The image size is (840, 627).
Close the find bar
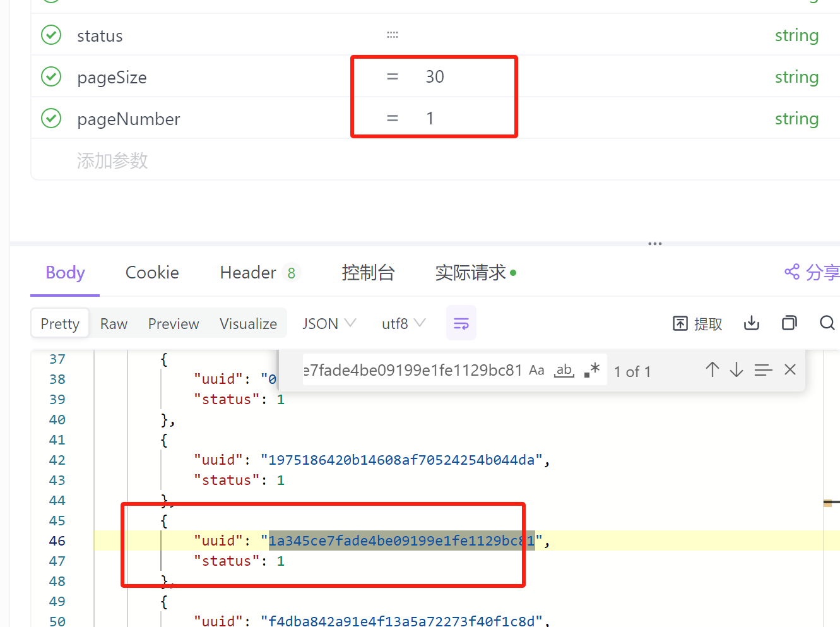click(790, 370)
